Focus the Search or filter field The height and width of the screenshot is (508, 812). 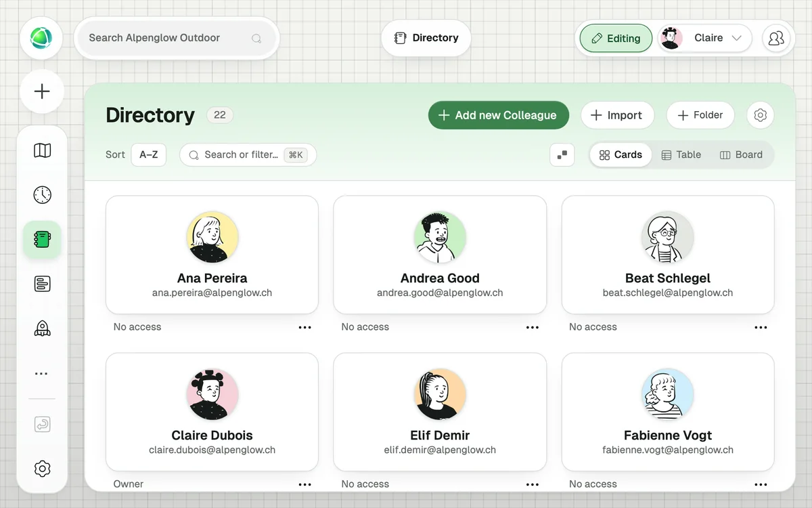click(x=248, y=154)
